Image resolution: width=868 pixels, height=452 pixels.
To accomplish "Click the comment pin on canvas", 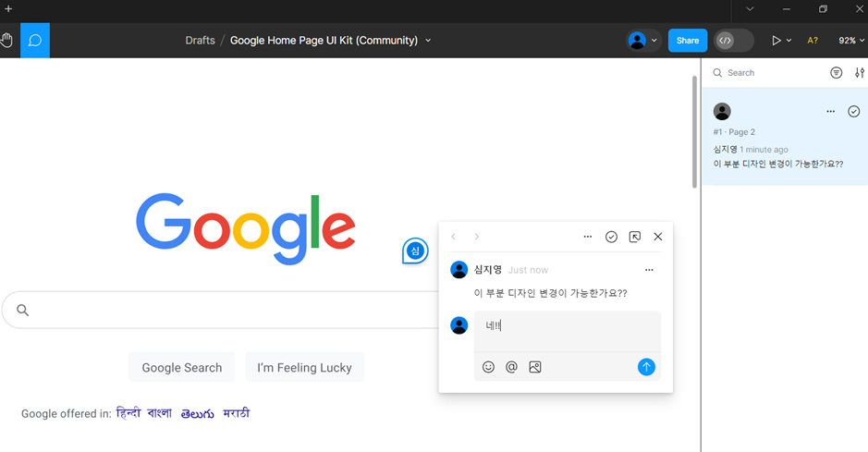I will [415, 250].
